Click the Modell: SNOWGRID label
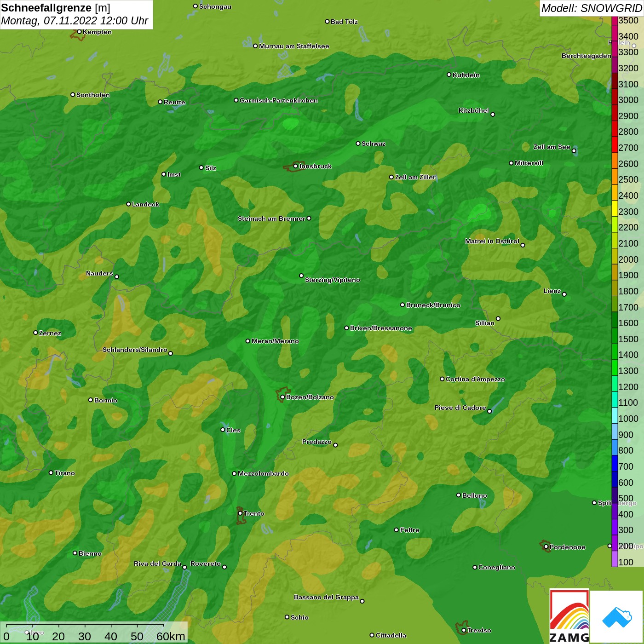Image resolution: width=644 pixels, height=644 pixels. coord(591,8)
